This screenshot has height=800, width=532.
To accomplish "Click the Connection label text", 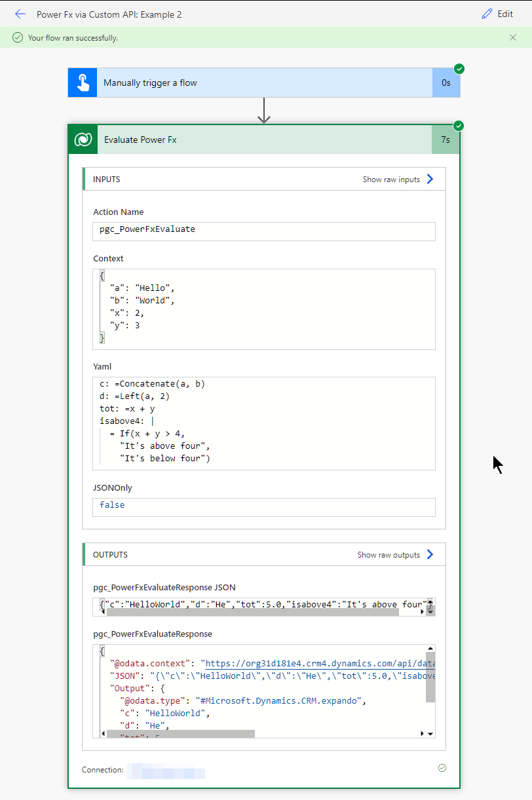I will 103,770.
